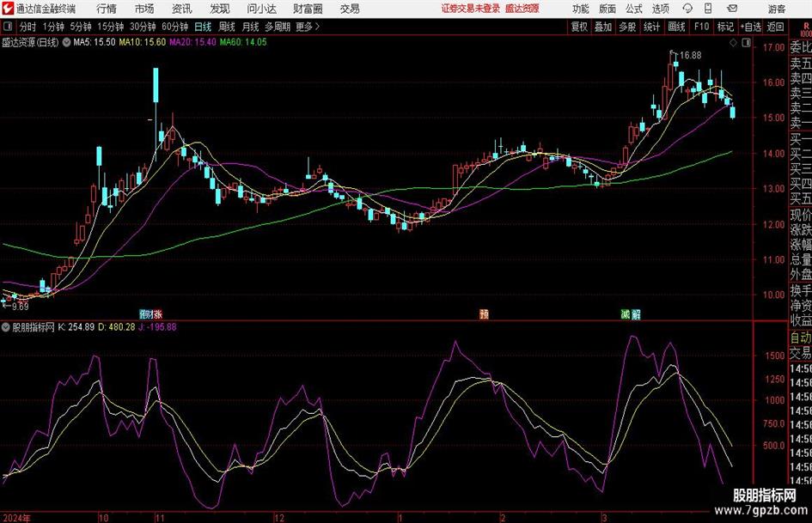Switch to the 15分钟 period tab
Image resolution: width=812 pixels, height=523 pixels.
tap(111, 27)
